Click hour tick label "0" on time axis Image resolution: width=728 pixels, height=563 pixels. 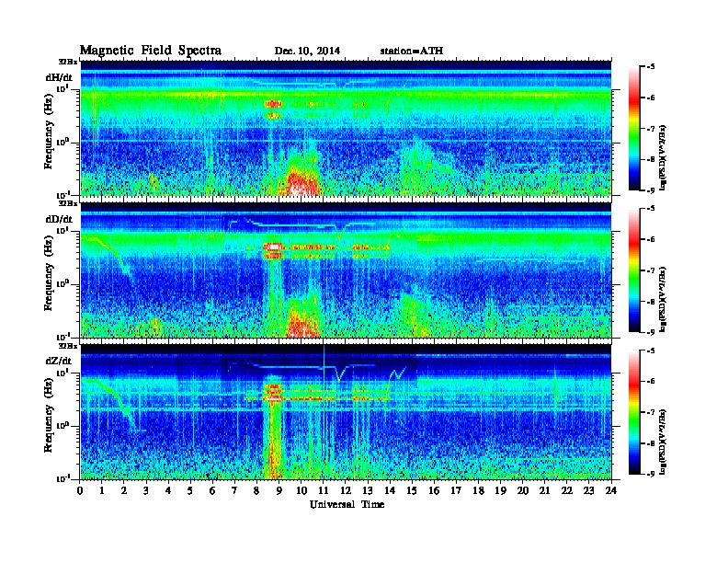[x=80, y=490]
